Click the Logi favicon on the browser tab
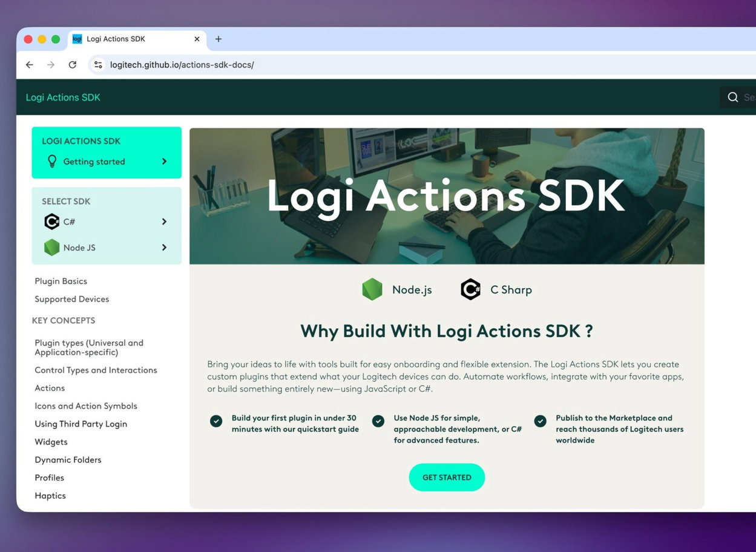The height and width of the screenshot is (552, 756). (x=77, y=39)
